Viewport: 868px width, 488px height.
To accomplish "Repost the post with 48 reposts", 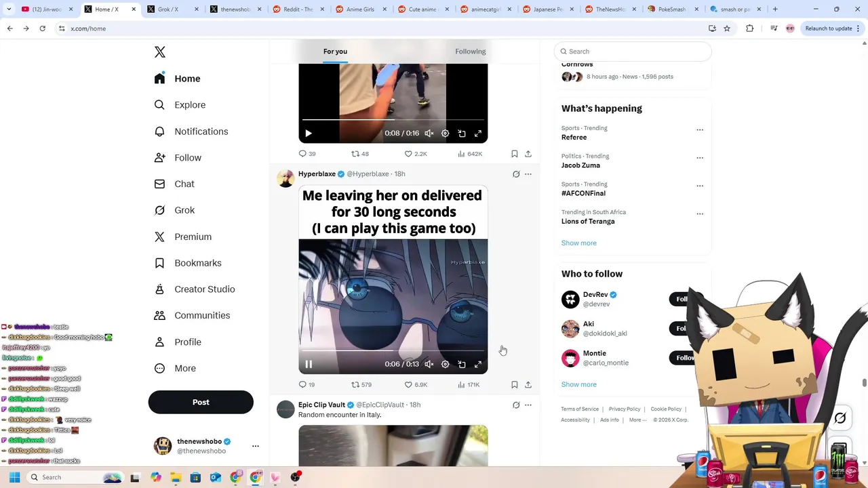I will click(360, 154).
